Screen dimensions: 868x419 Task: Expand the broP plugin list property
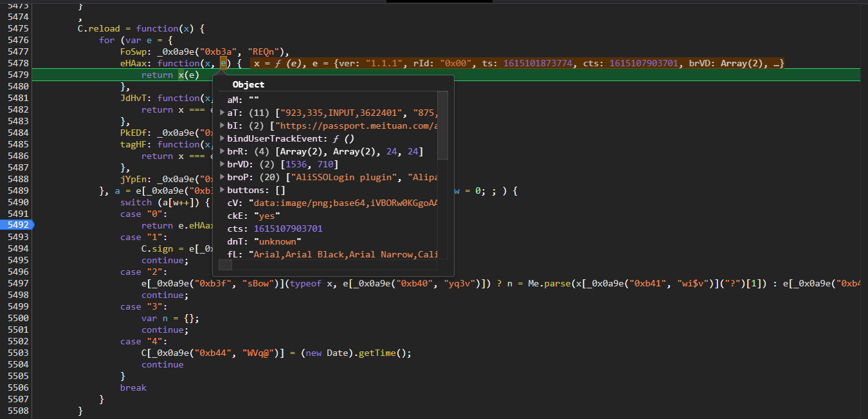[222, 177]
